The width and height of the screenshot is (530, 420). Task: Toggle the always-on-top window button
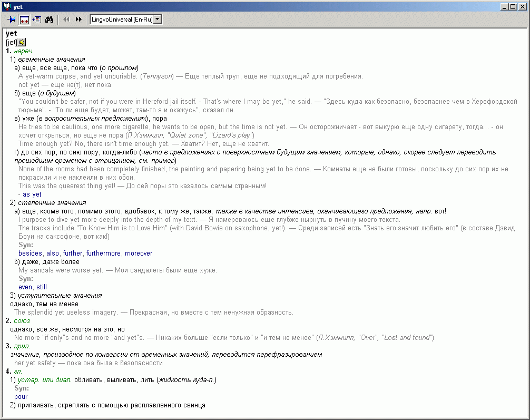click(24, 19)
